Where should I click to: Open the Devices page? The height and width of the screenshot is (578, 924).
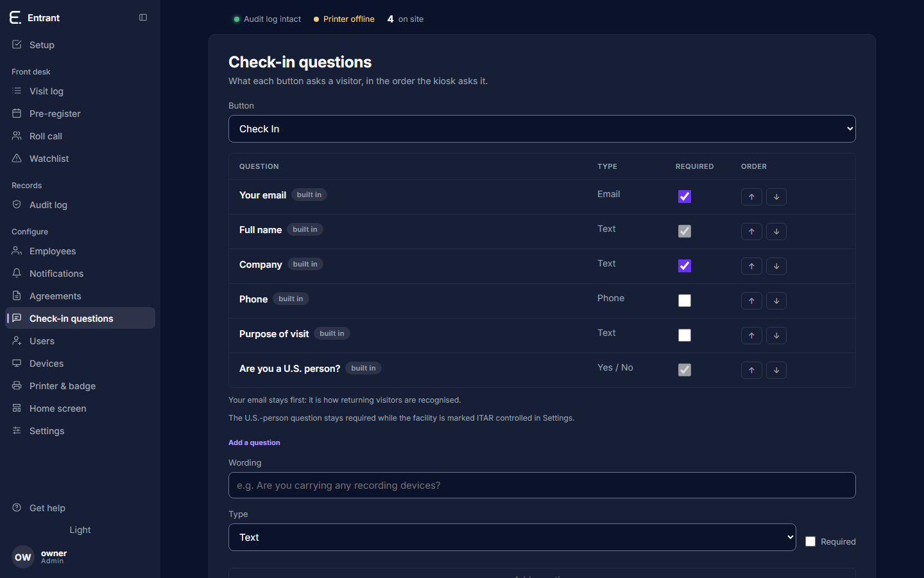(x=80, y=363)
